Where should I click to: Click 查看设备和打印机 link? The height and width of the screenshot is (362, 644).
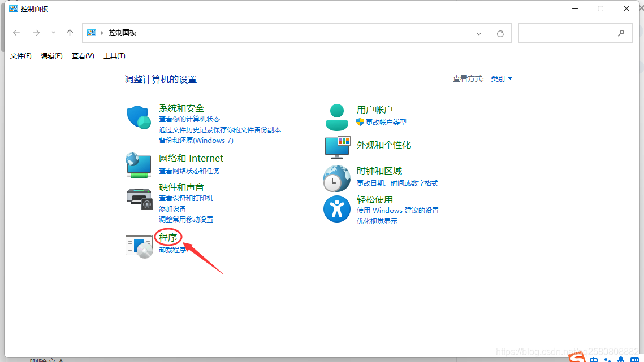click(x=186, y=198)
